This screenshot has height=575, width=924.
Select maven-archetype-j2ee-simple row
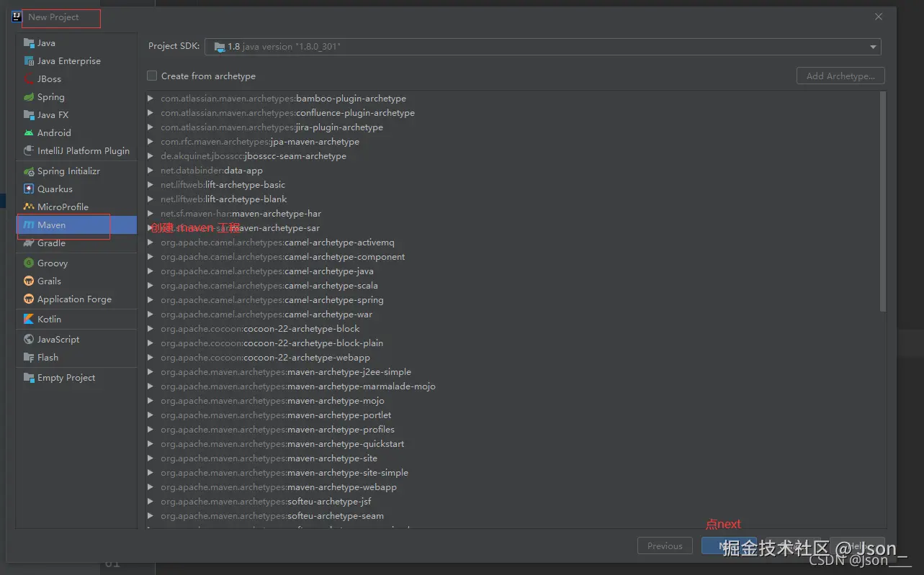pyautogui.click(x=513, y=372)
